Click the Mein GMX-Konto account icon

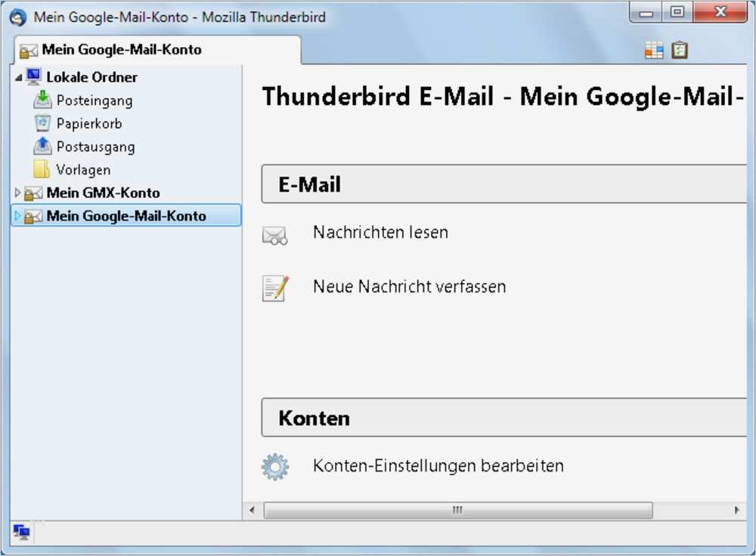(x=33, y=193)
